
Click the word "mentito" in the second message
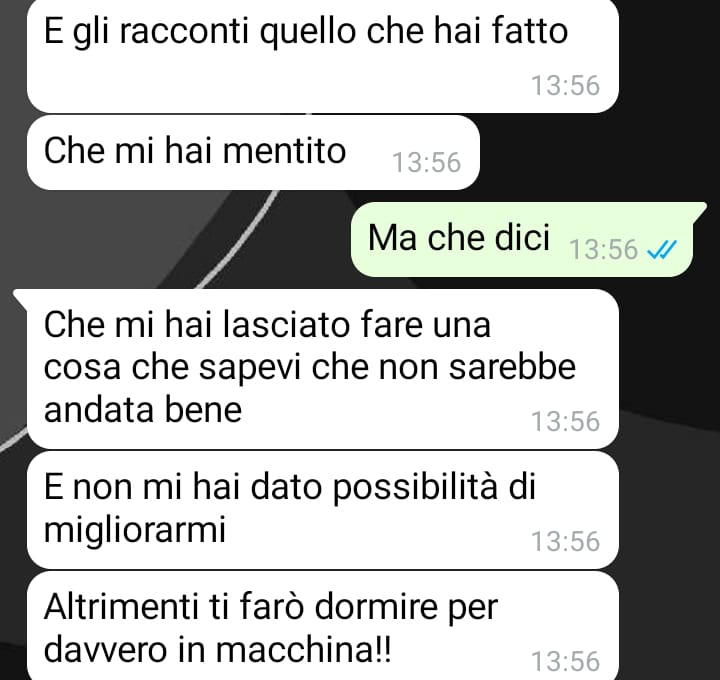pos(284,151)
